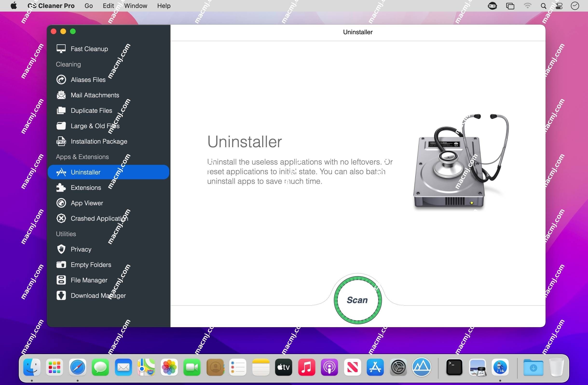Click the Uninstaller icon in sidebar
Image resolution: width=588 pixels, height=385 pixels.
pos(62,172)
